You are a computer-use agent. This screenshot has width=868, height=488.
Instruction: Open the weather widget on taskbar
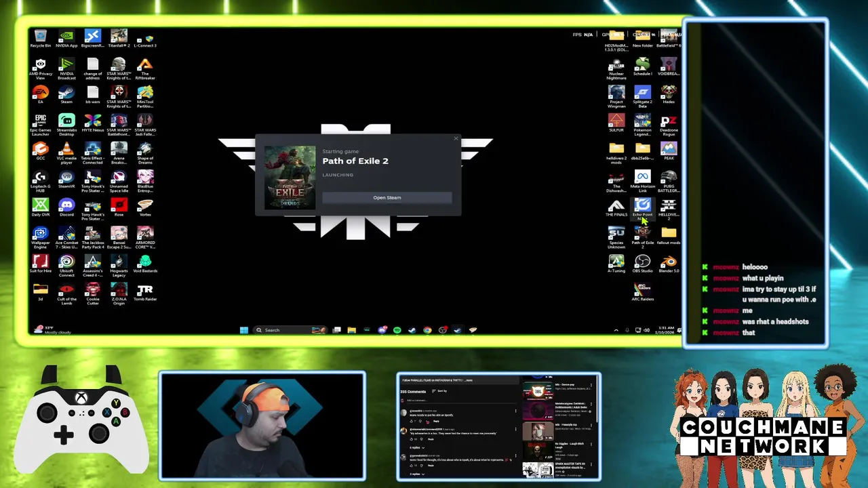54,330
